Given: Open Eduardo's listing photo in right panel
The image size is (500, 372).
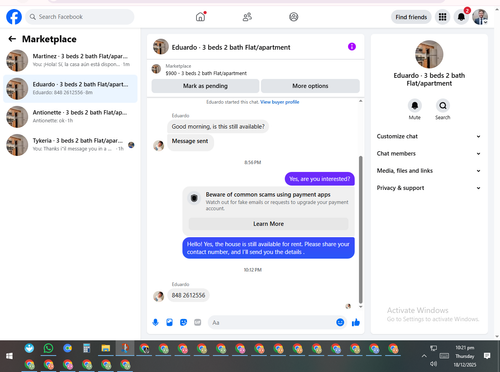Looking at the screenshot, I should [429, 54].
